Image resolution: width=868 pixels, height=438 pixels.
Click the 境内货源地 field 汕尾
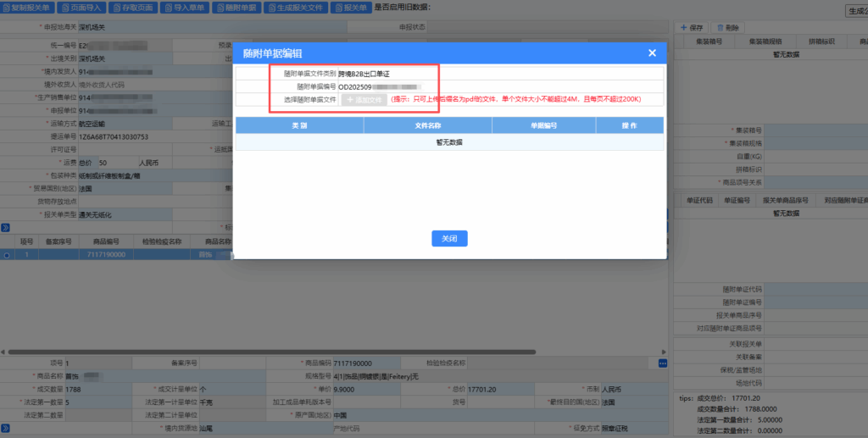pos(265,429)
